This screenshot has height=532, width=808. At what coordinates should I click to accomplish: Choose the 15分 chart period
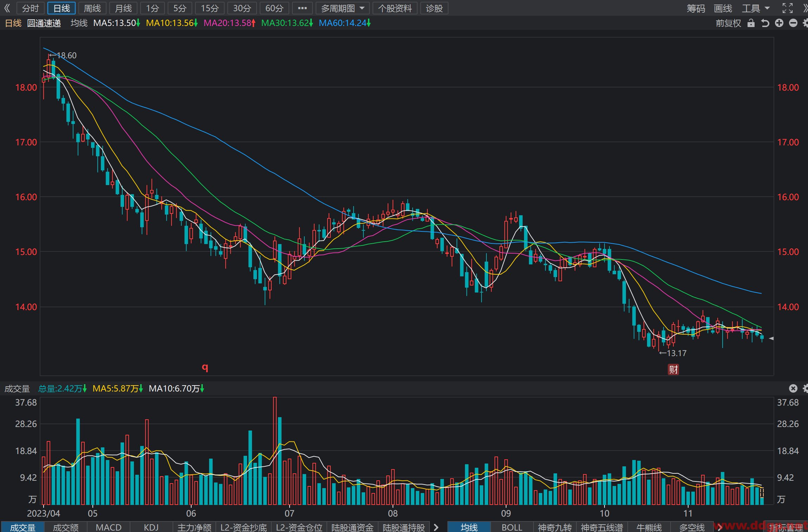(210, 8)
